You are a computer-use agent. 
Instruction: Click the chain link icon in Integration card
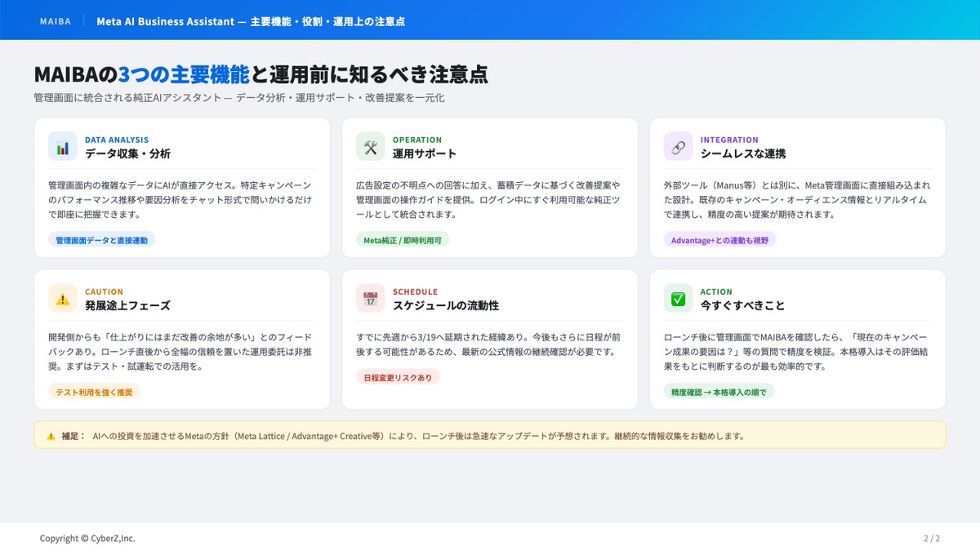(678, 147)
